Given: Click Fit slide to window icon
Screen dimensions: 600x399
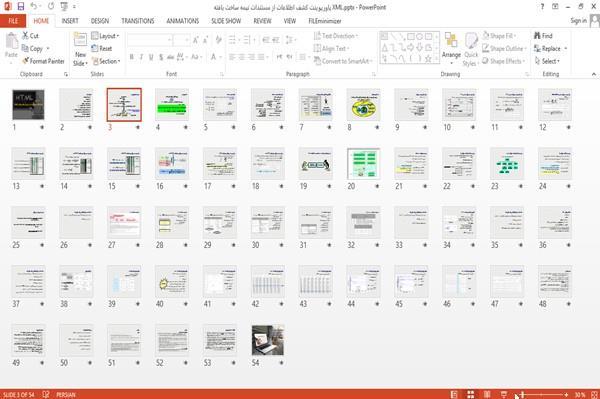Looking at the screenshot, I should [594, 394].
